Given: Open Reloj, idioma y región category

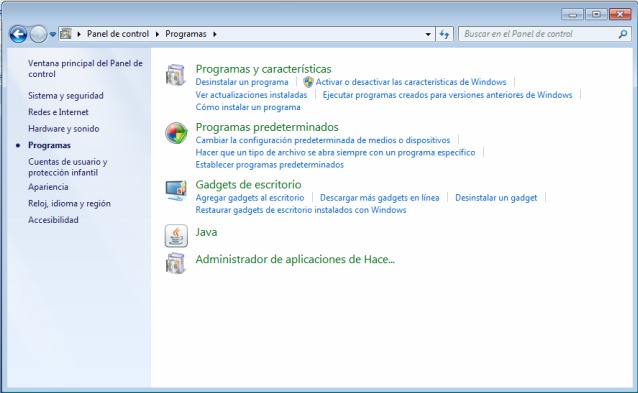Looking at the screenshot, I should 69,203.
